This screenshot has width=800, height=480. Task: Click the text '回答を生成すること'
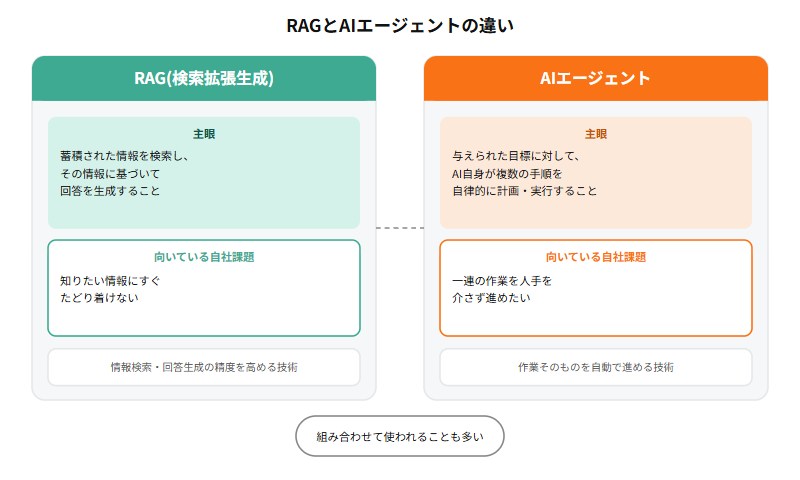110,191
